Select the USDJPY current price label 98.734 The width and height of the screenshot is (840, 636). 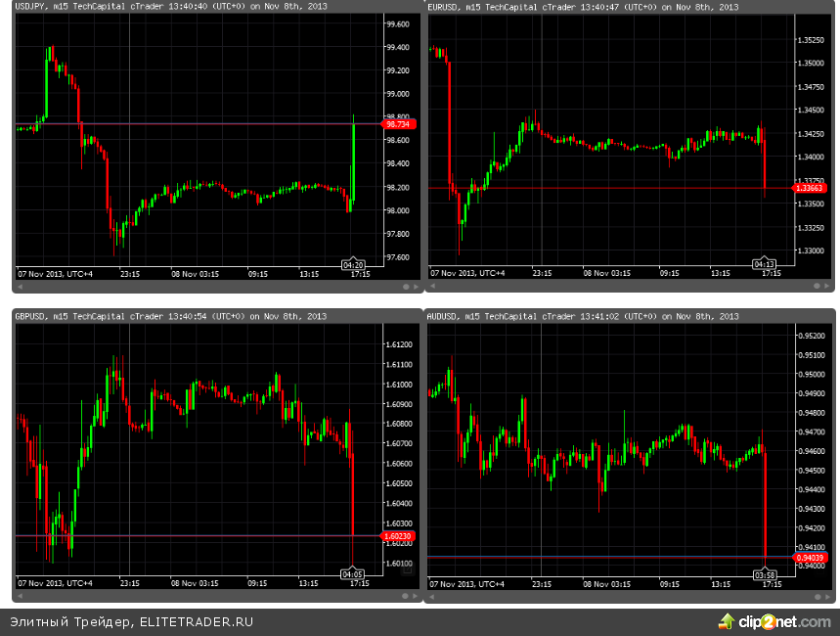click(399, 124)
